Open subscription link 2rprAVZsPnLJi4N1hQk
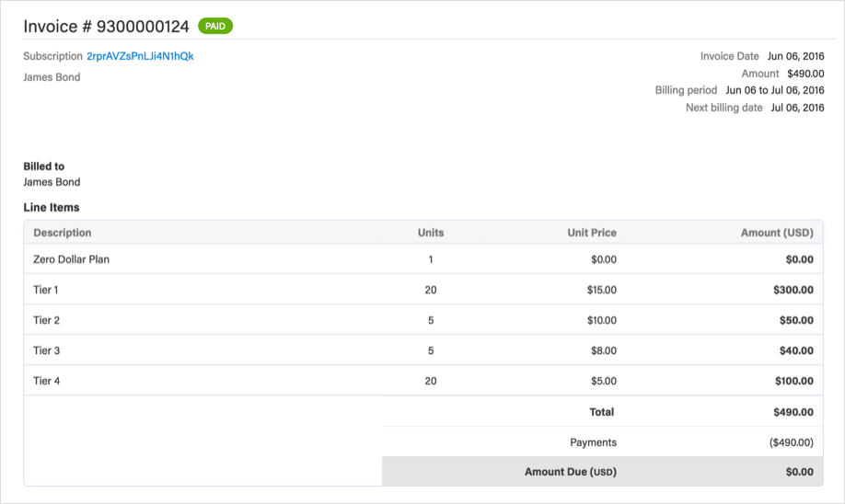 click(140, 56)
